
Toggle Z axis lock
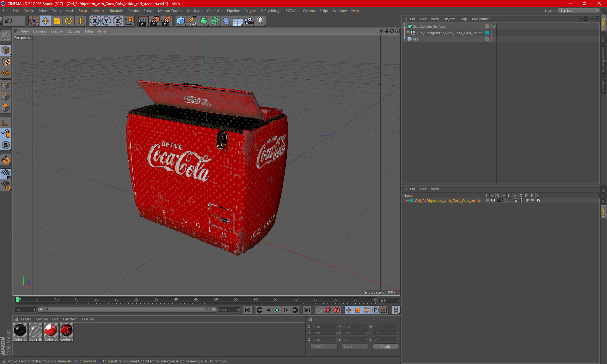[117, 21]
